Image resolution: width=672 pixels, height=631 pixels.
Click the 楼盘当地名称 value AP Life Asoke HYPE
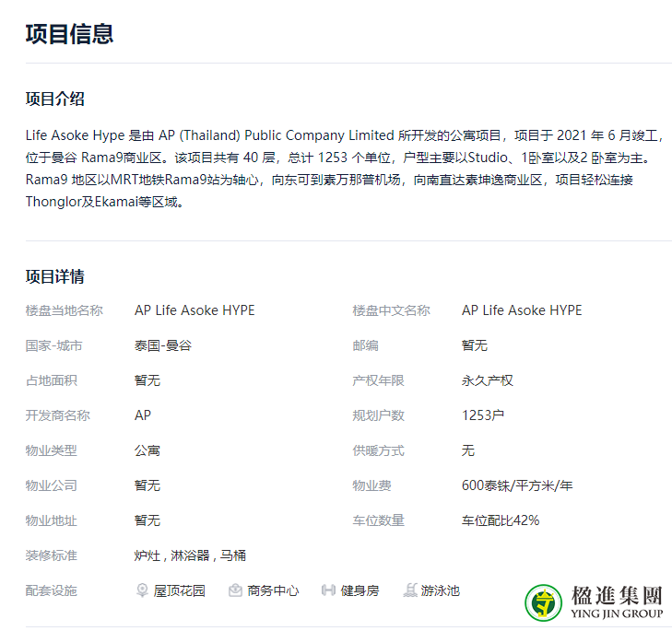(195, 310)
